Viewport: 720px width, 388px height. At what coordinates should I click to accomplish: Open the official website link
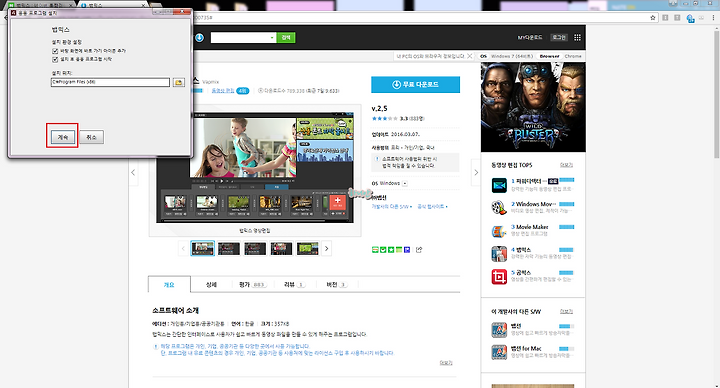(432, 207)
